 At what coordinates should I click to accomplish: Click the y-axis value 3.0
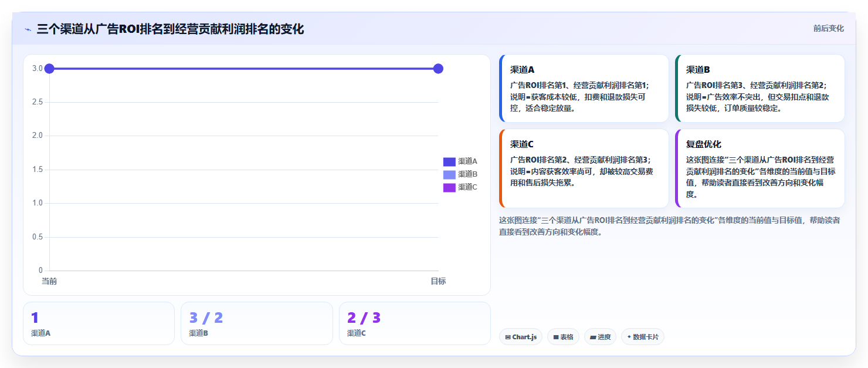click(x=37, y=69)
